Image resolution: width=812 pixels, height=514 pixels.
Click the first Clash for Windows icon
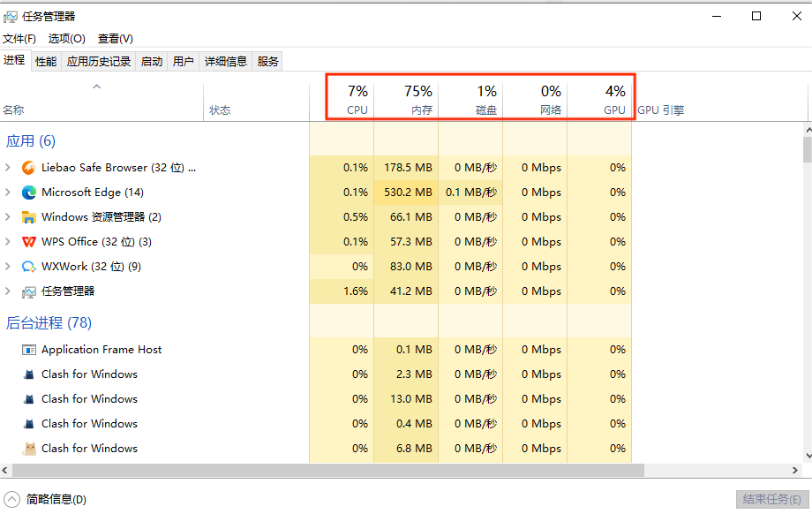click(x=28, y=374)
